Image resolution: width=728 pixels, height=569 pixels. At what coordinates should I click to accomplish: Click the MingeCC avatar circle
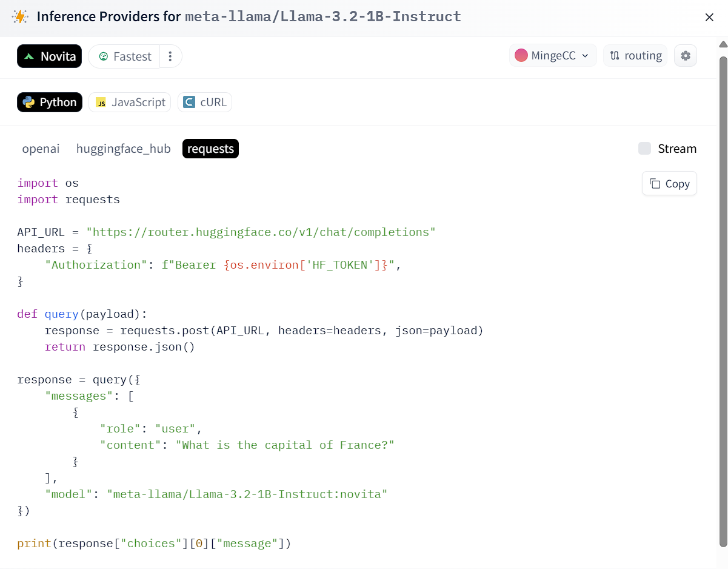coord(521,56)
